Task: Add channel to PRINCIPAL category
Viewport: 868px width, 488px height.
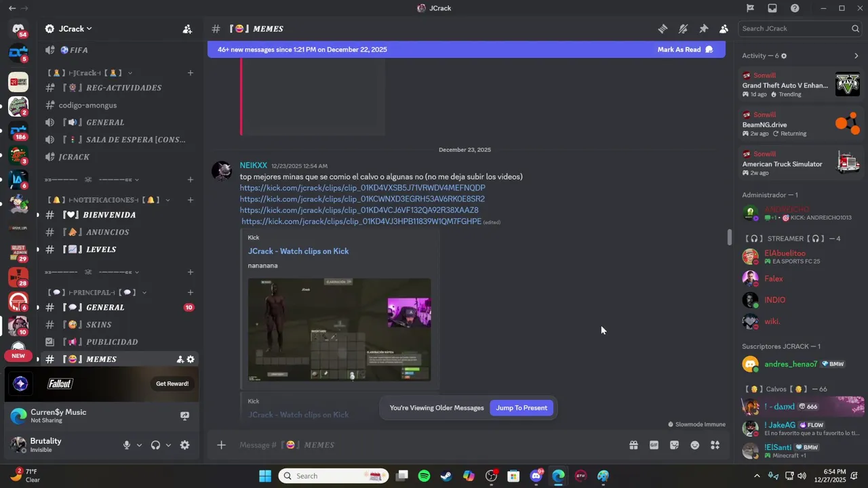Action: [191, 292]
